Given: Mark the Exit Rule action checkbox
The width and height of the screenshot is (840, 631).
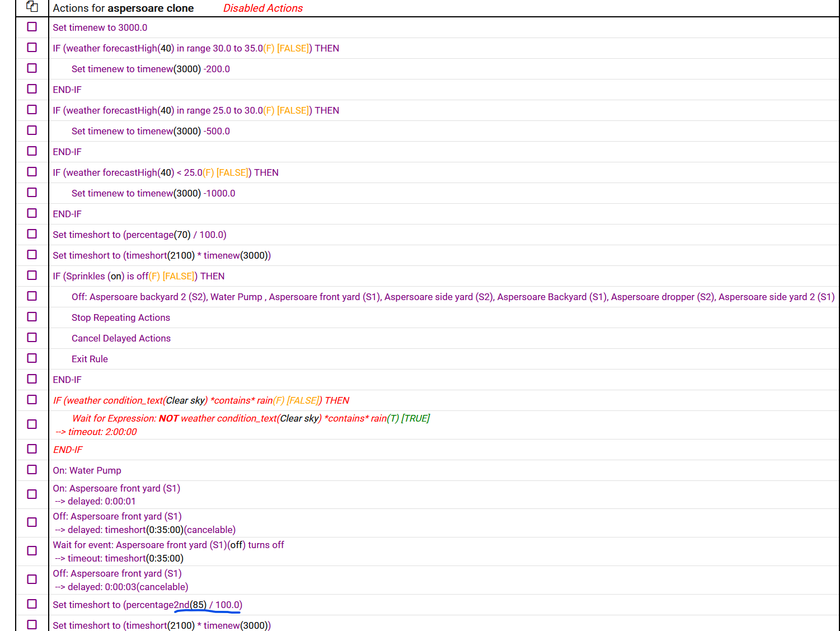Looking at the screenshot, I should point(32,358).
